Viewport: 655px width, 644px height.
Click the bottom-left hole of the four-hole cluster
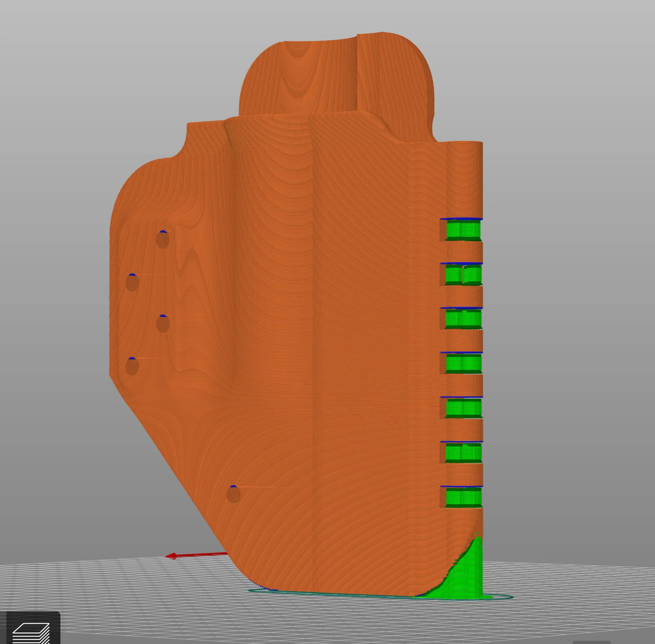point(132,366)
